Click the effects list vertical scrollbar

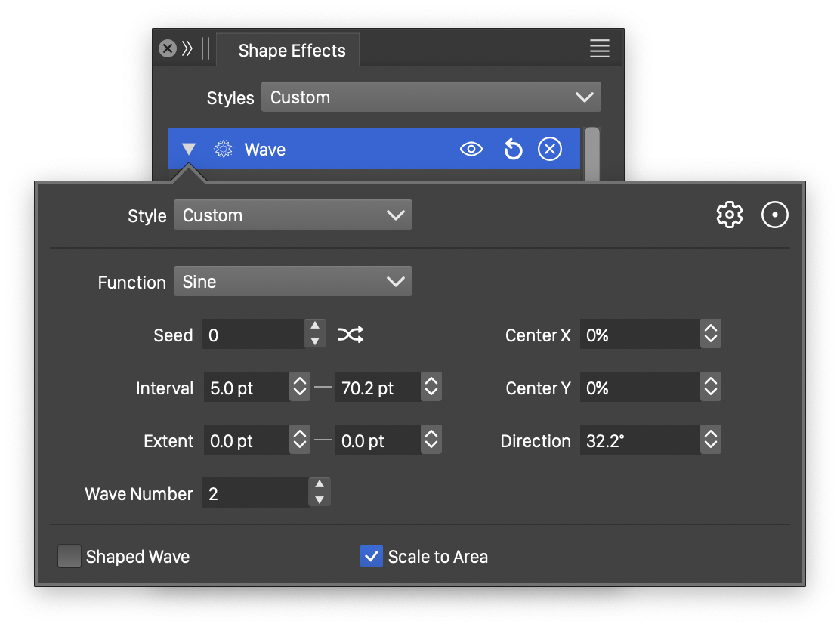click(x=591, y=155)
